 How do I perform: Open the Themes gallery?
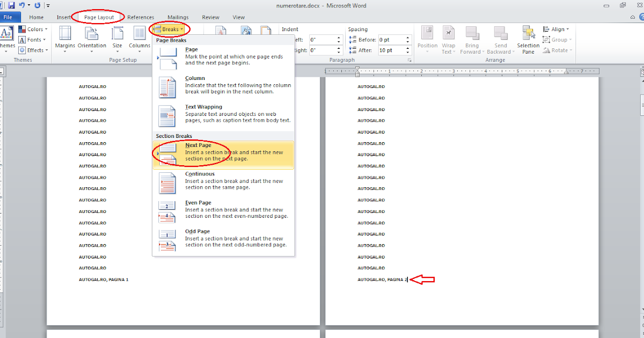coord(6,39)
